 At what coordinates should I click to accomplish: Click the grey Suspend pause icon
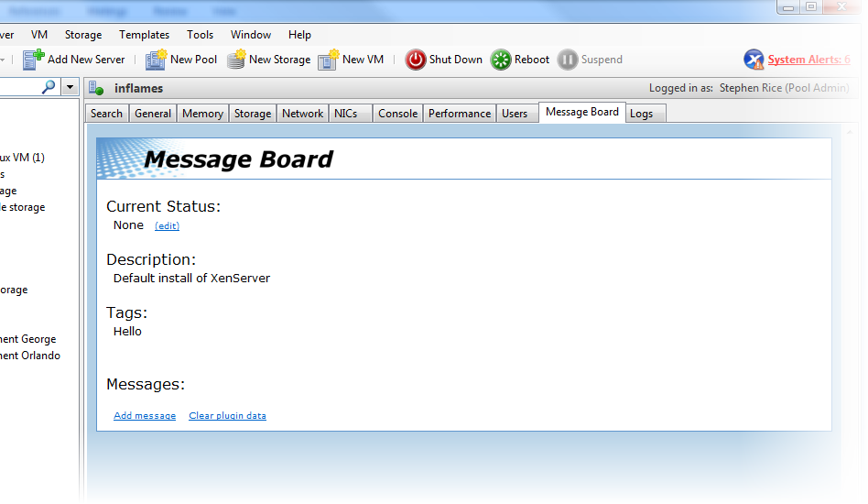[x=568, y=60]
